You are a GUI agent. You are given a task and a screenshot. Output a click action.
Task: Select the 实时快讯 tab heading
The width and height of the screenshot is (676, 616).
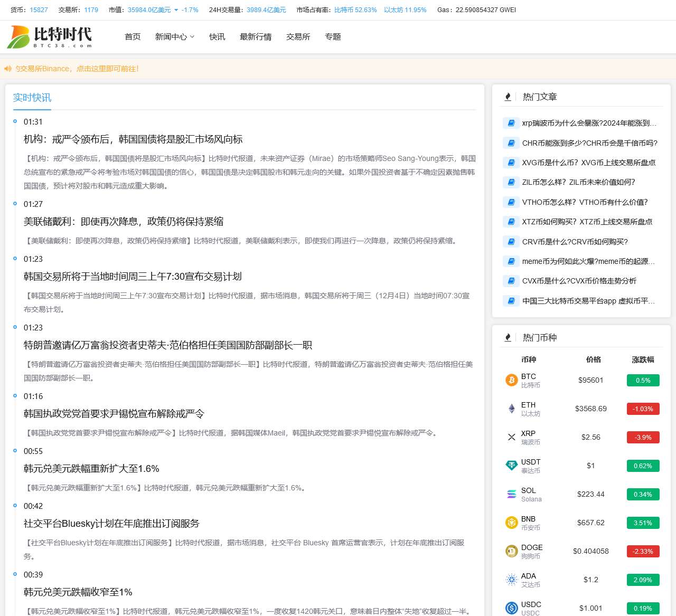click(x=32, y=98)
